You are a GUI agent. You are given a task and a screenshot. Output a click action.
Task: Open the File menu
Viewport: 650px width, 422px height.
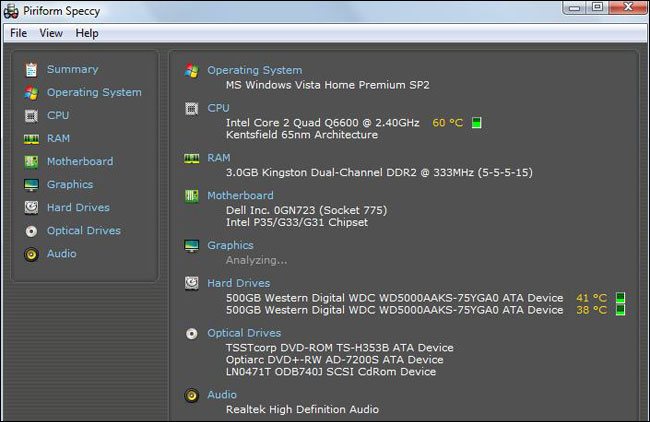(18, 33)
